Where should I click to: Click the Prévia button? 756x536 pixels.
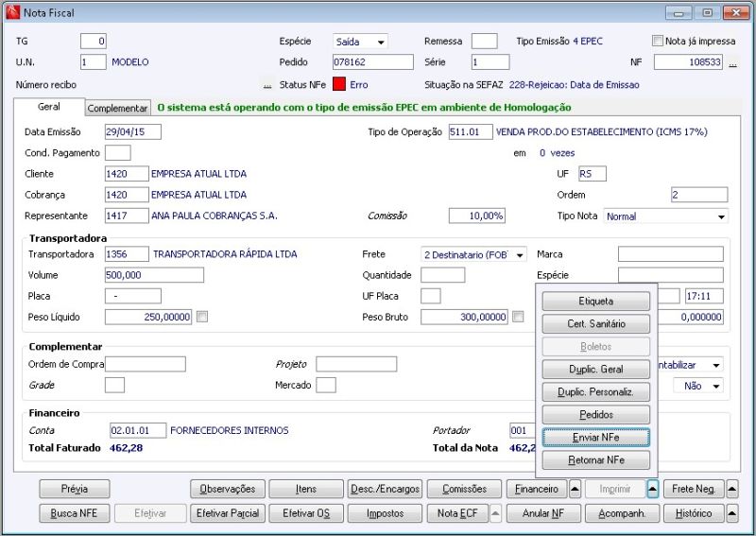[75, 489]
